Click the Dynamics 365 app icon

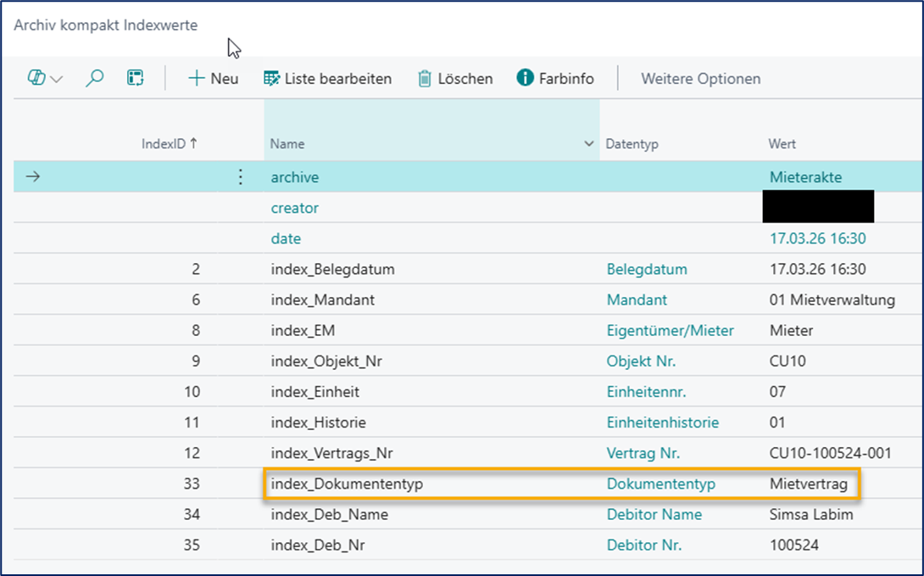(35, 78)
